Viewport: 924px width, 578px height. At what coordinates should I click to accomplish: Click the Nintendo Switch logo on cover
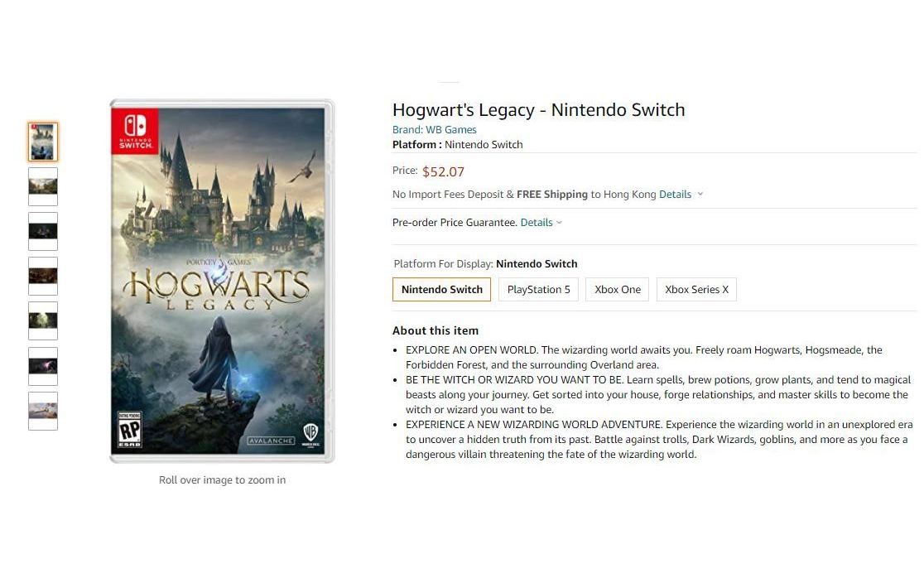click(135, 131)
